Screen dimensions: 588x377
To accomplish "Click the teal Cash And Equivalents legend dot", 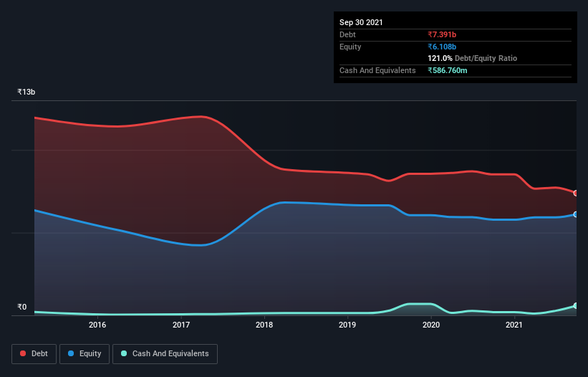I will tap(124, 353).
